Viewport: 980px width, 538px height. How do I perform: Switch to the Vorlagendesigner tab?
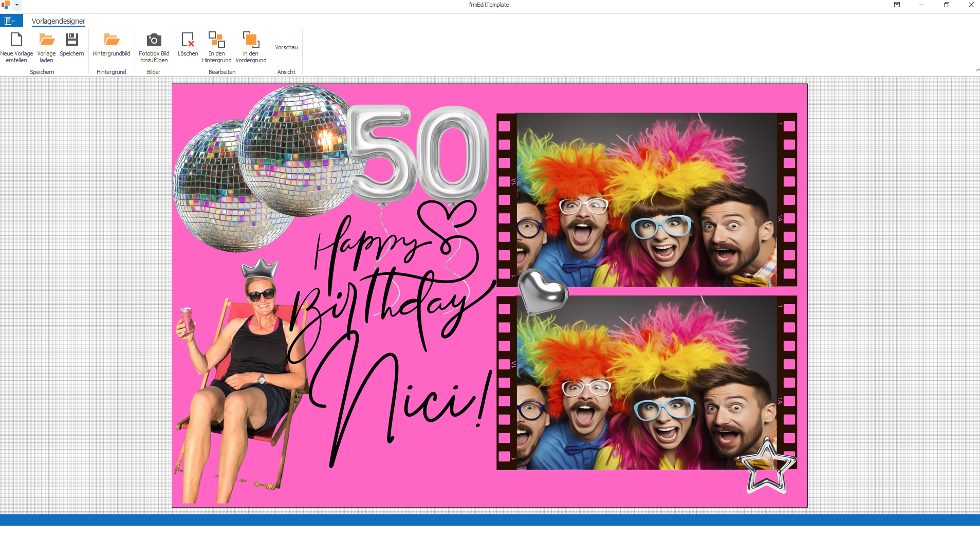pyautogui.click(x=59, y=21)
